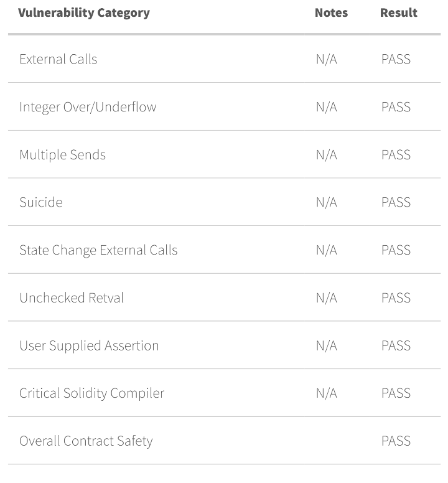Select the Integer Over/Underflow category text
Viewport: 448px width, 483px height.
click(88, 107)
